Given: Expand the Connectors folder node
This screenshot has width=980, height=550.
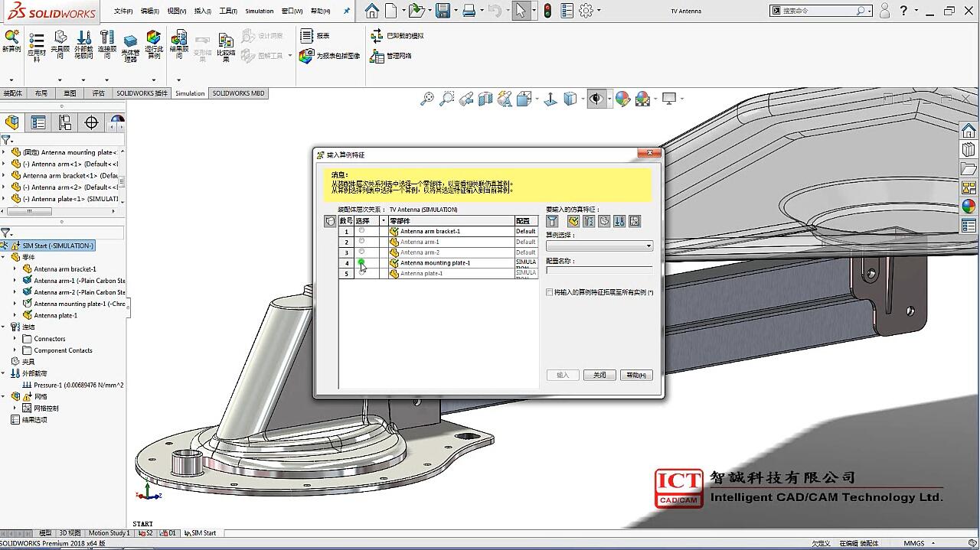Looking at the screenshot, I should click(x=15, y=339).
